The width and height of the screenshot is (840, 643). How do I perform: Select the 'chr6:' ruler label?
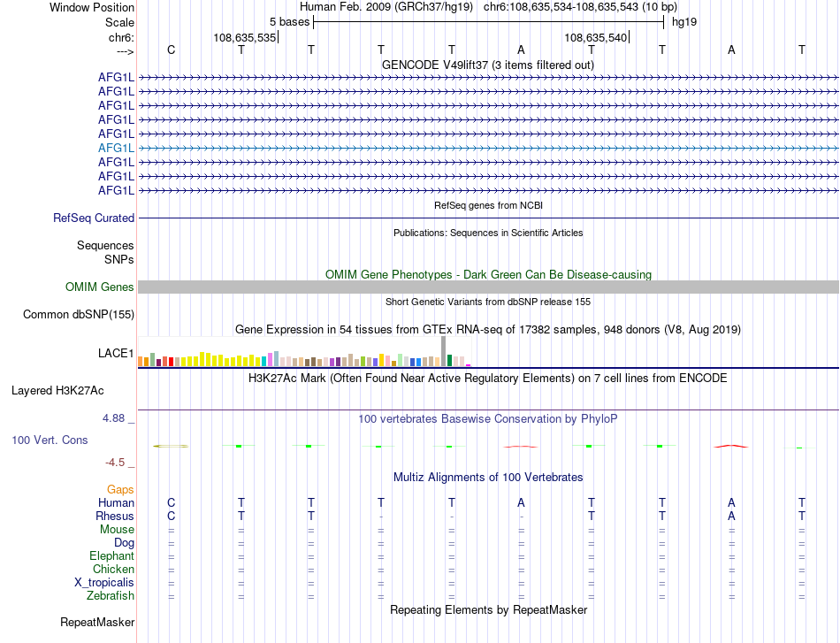121,37
